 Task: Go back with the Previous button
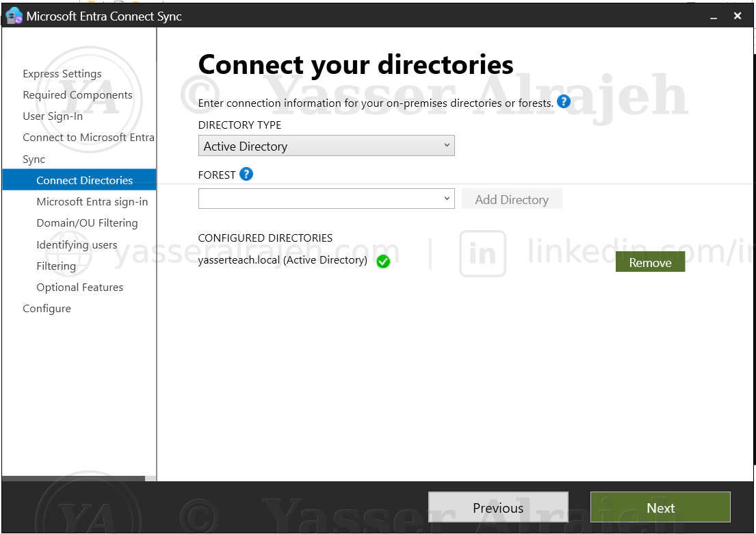click(498, 507)
